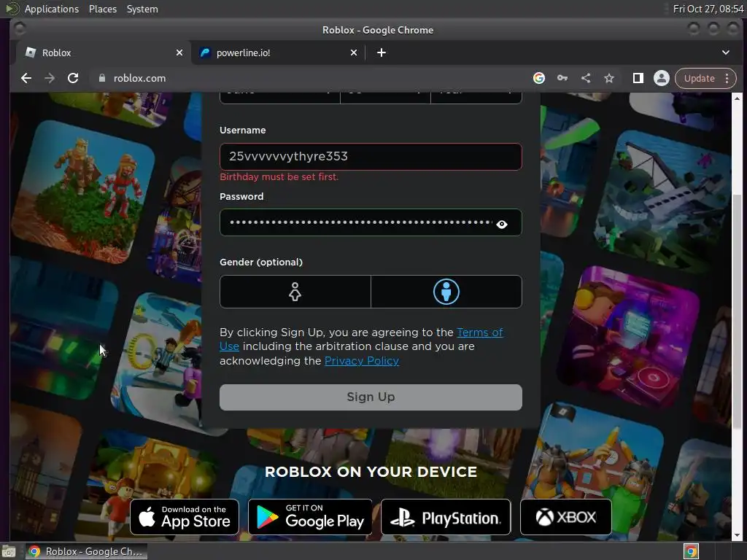
Task: Click the forward navigation arrow
Action: pos(50,78)
